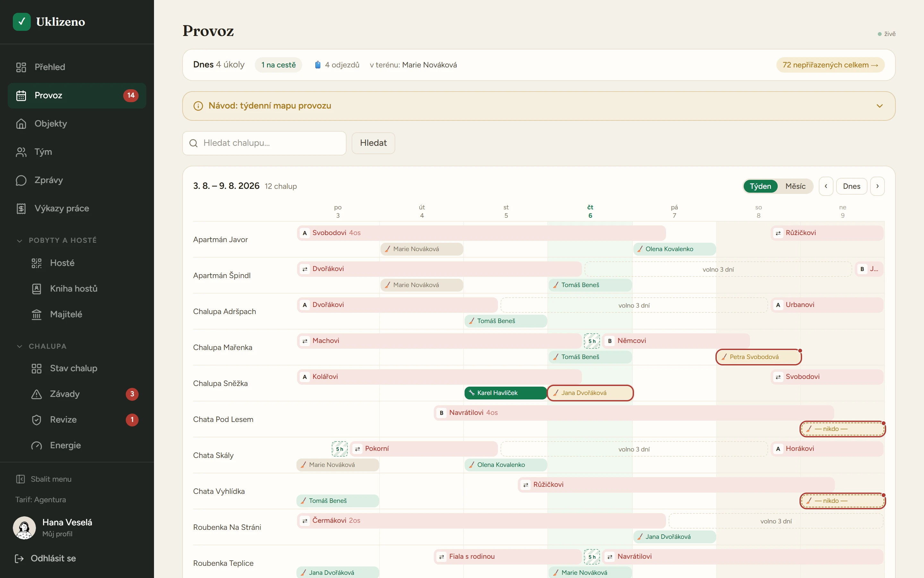The height and width of the screenshot is (578, 924).
Task: Click the Revize shield icon
Action: coord(36,420)
